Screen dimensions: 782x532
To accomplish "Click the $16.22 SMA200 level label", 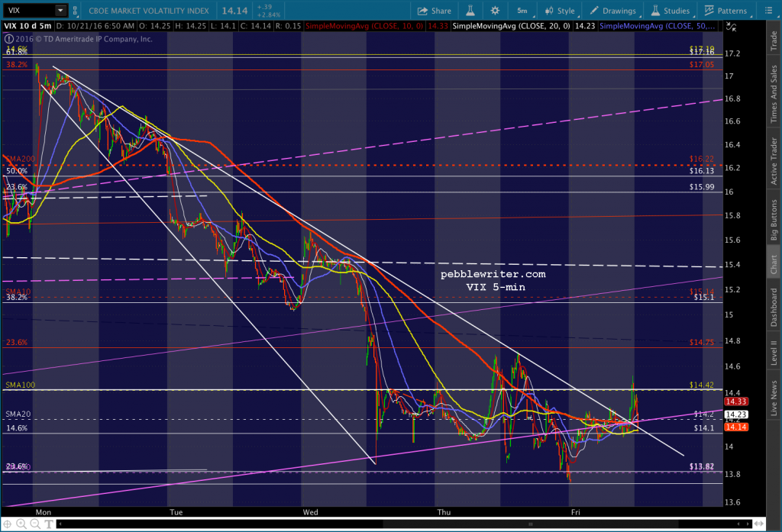I will point(702,159).
